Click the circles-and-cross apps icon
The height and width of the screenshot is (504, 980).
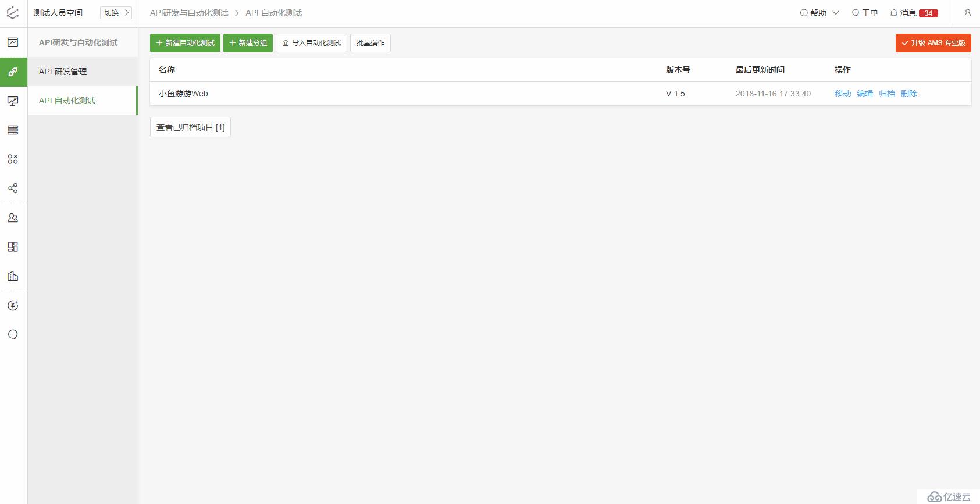pyautogui.click(x=13, y=159)
